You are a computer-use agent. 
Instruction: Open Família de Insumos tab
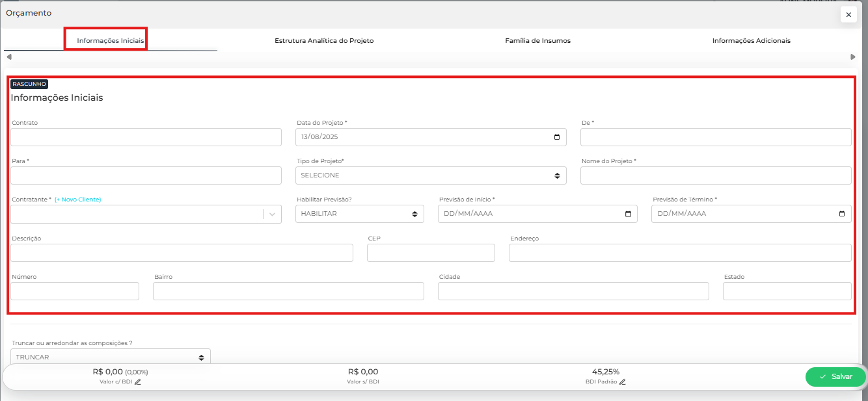537,40
